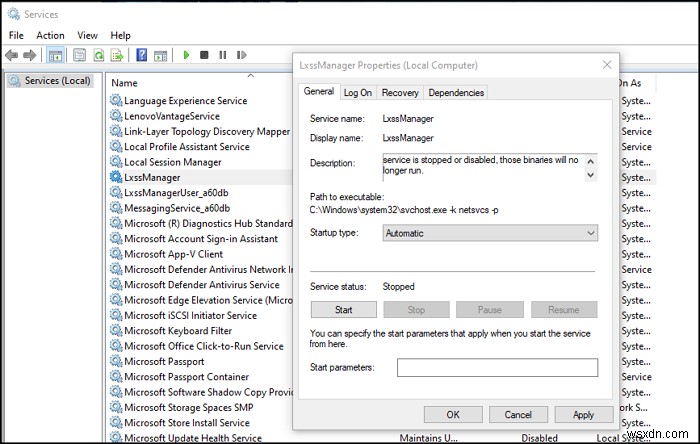
Task: Click the Apply button
Action: tap(583, 414)
